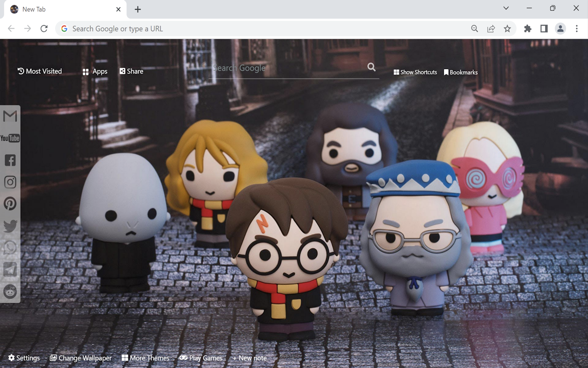
Task: Click the browser Forward arrow
Action: click(x=28, y=29)
